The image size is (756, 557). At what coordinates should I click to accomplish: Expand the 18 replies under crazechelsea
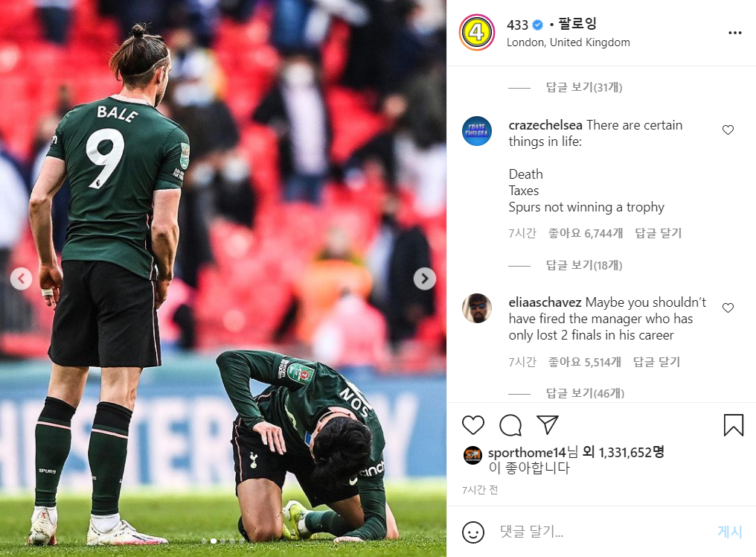click(584, 265)
